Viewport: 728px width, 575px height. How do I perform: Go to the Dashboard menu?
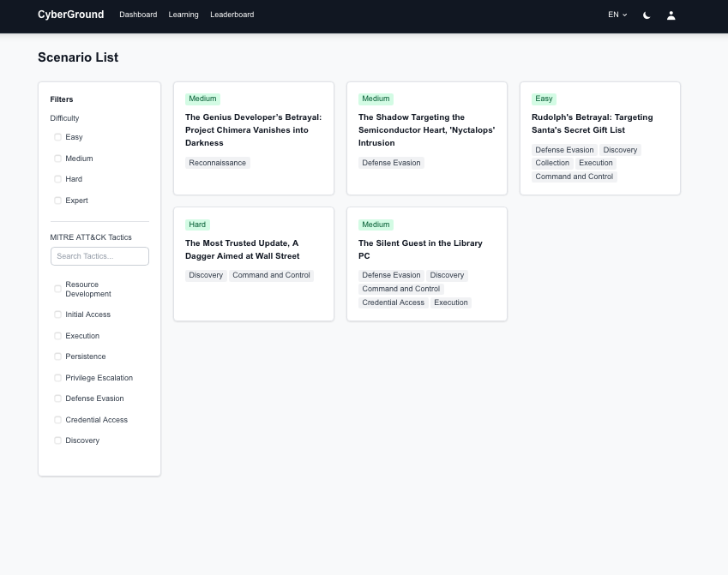[x=138, y=15]
